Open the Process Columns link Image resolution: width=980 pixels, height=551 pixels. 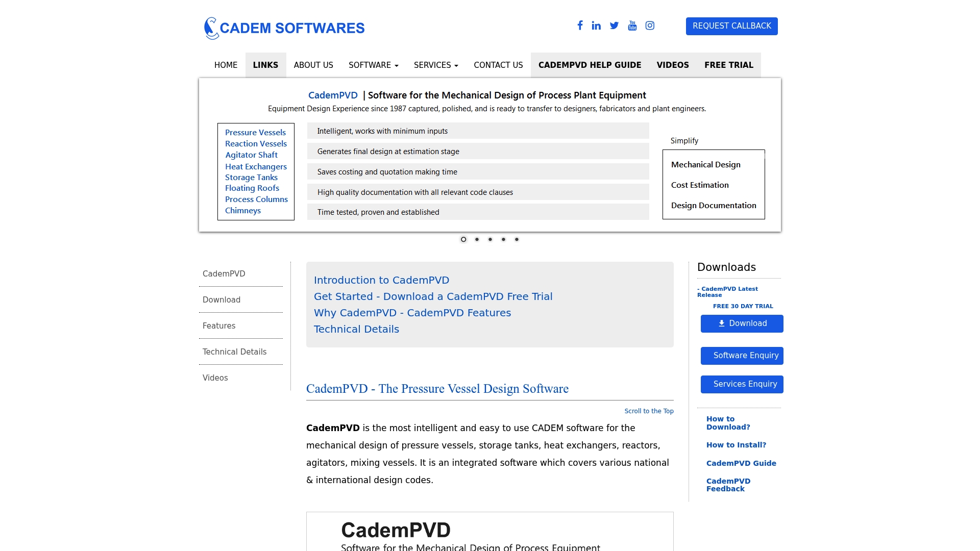(256, 199)
